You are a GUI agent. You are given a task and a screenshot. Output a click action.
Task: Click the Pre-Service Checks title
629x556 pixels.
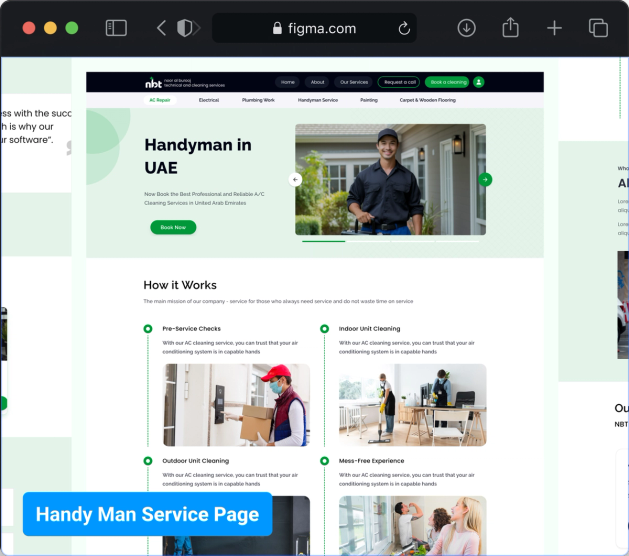(x=191, y=329)
